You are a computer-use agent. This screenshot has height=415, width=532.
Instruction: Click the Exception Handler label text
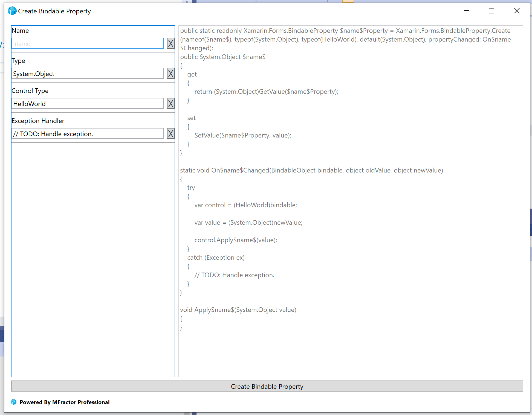tap(38, 121)
